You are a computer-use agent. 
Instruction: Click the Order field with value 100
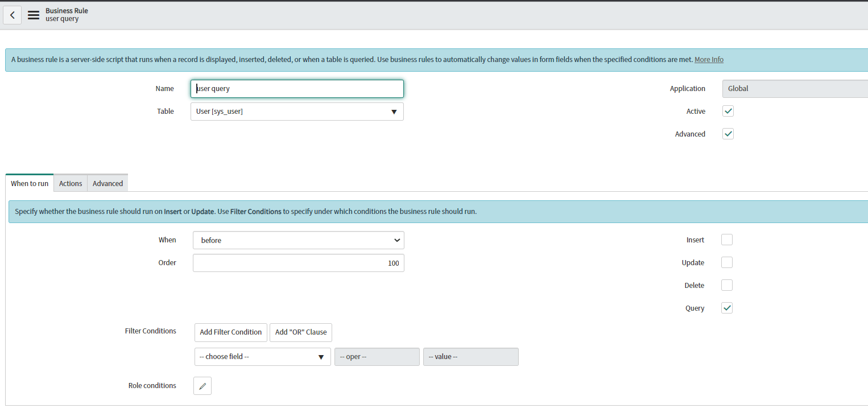(299, 263)
